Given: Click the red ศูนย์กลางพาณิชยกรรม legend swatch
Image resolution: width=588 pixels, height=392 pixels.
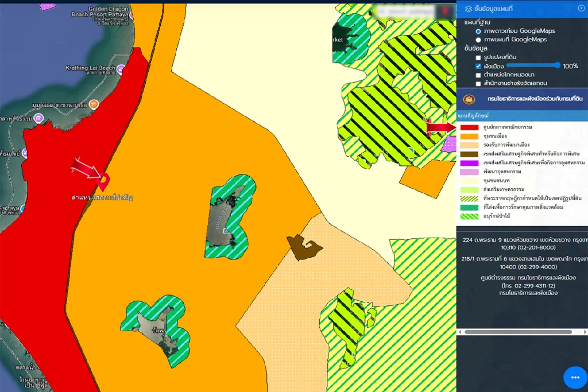Looking at the screenshot, I should pyautogui.click(x=469, y=127).
